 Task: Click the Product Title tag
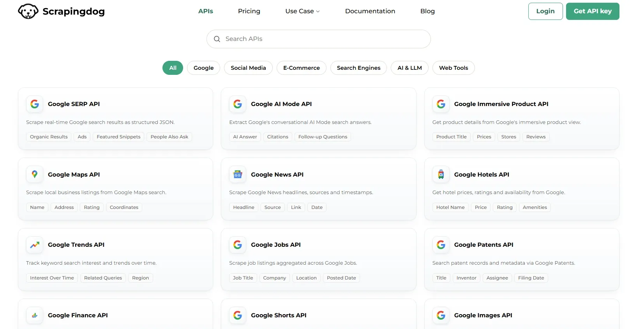click(452, 137)
